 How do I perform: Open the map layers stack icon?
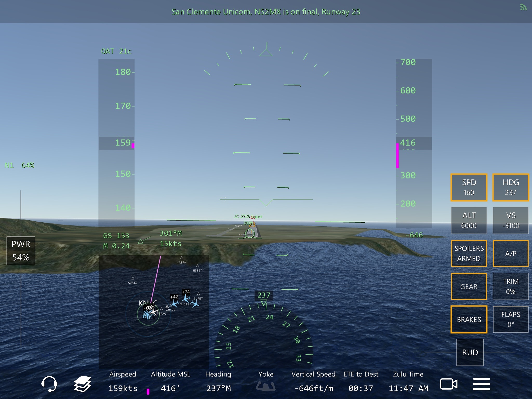point(82,384)
